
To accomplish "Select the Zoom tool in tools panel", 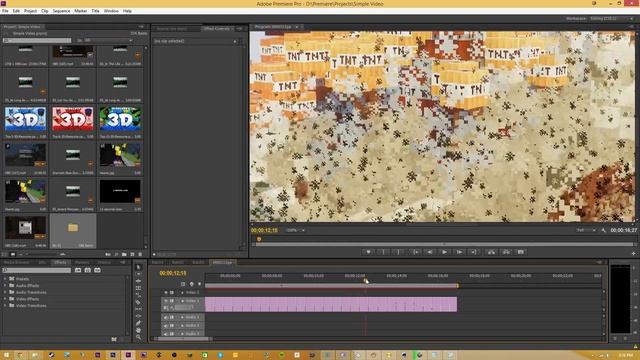I will [x=138, y=337].
